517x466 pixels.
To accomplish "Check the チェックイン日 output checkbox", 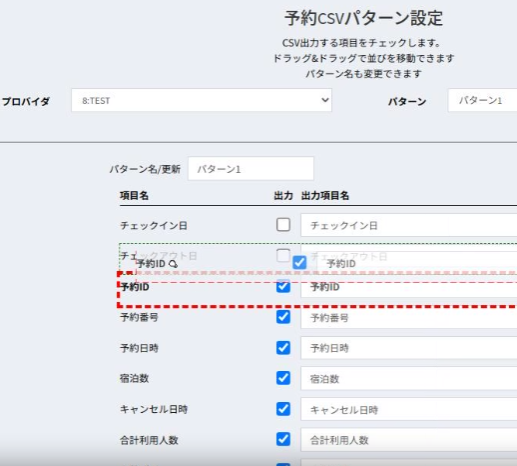I will tap(283, 225).
